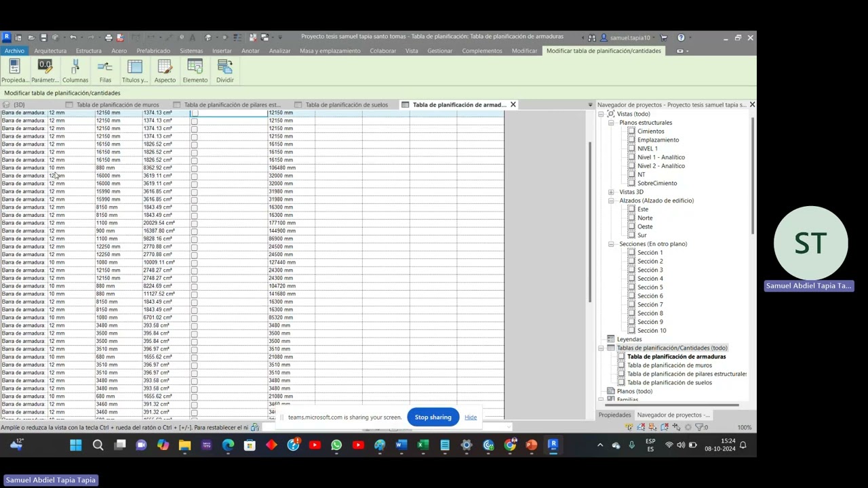Click the PDF export quick-access icon
The width and height of the screenshot is (868, 488).
120,38
